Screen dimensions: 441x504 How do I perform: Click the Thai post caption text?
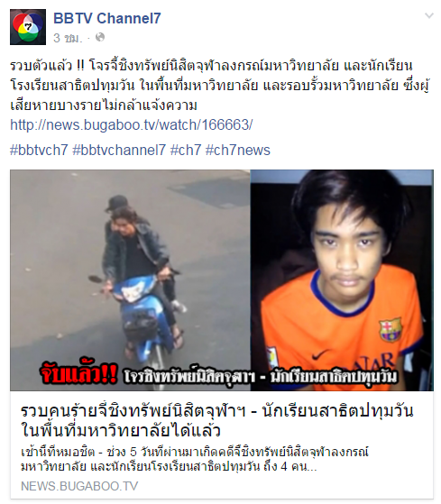219,85
